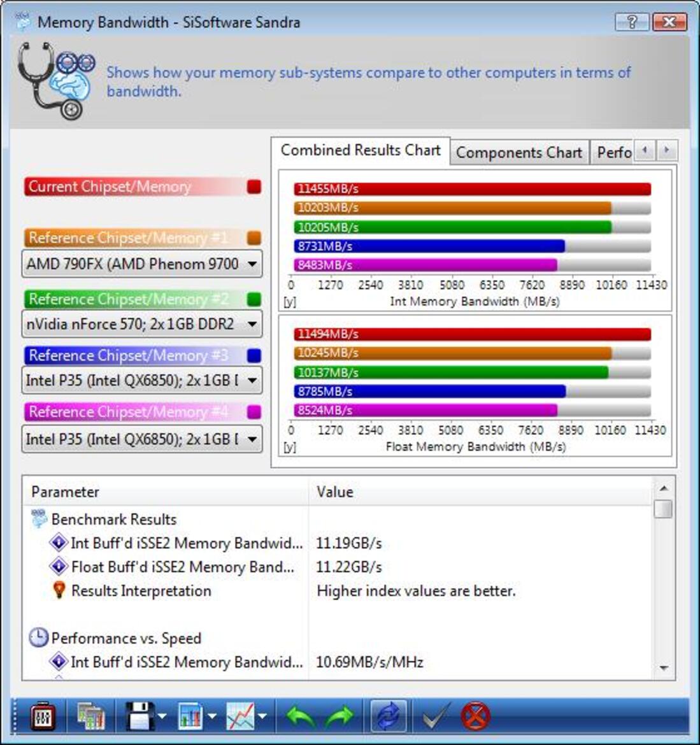The height and width of the screenshot is (745, 700).
Task: Click the Performance vs. Speed clock icon
Action: point(38,637)
